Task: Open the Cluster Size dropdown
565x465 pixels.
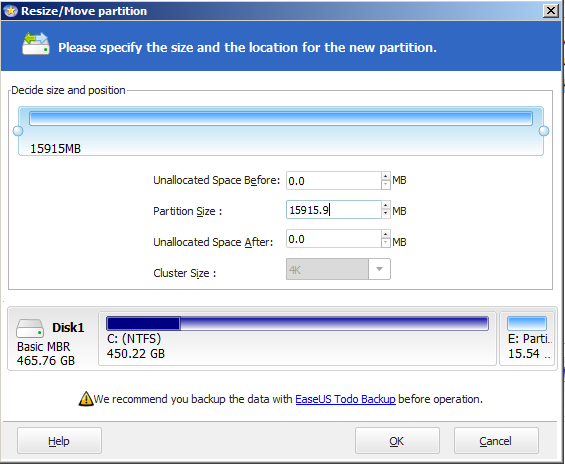Action: tap(379, 269)
